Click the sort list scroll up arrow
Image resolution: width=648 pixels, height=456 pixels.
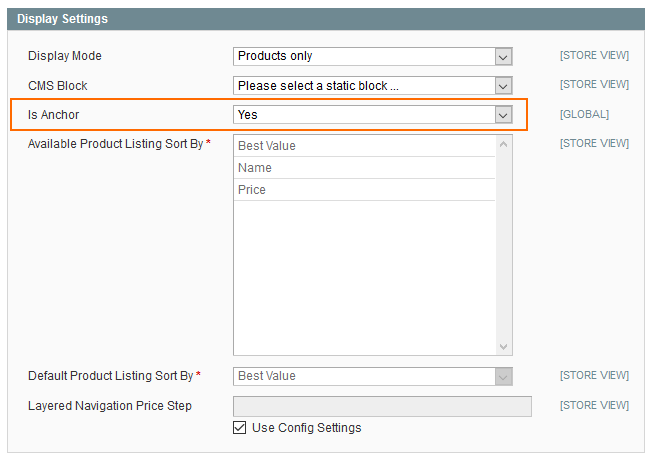coord(504,145)
